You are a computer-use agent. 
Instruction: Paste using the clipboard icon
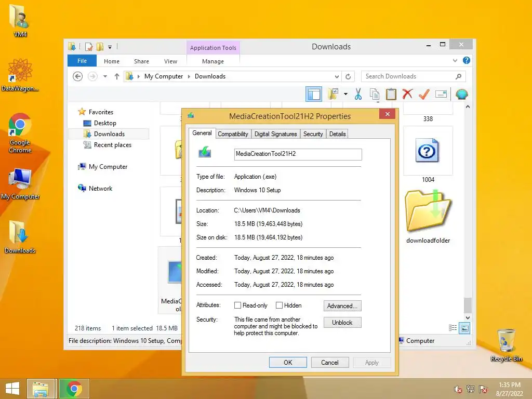pyautogui.click(x=391, y=94)
